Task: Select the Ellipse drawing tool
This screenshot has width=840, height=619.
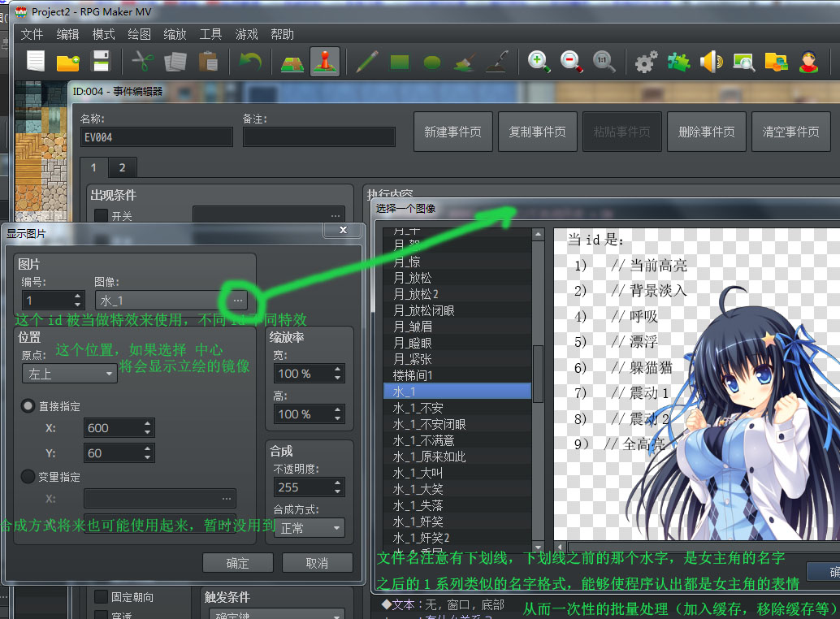Action: (432, 63)
